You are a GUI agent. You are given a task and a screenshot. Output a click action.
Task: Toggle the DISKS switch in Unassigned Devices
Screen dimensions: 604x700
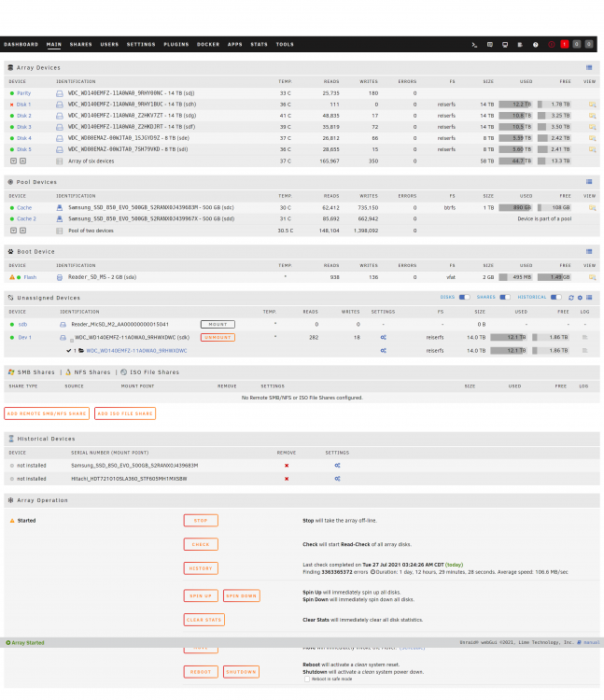(464, 298)
